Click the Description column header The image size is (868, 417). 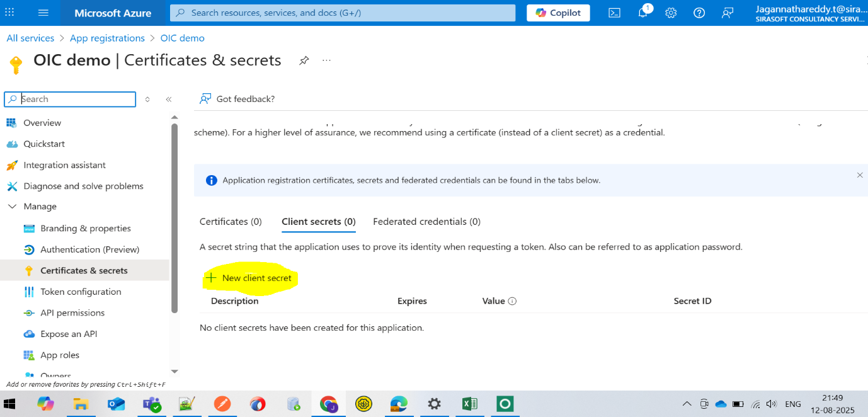(235, 301)
